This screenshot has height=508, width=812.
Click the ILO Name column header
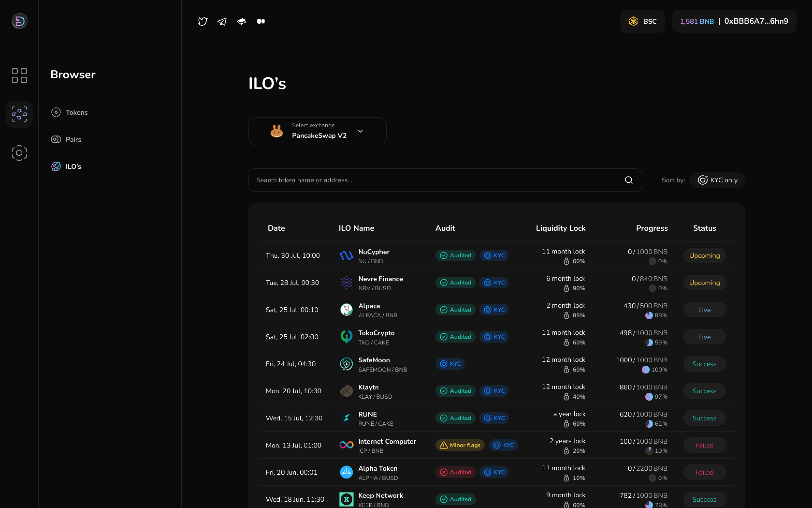tap(356, 228)
